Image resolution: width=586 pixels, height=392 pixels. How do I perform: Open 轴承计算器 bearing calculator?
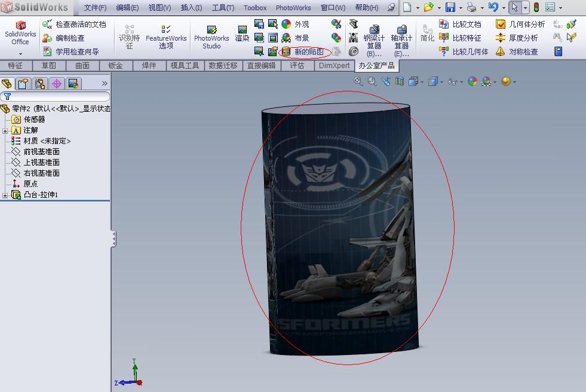tap(401, 41)
